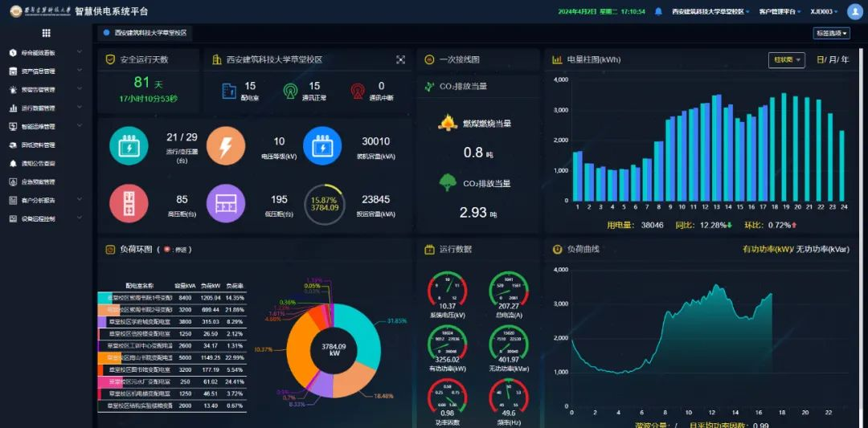
Task: Select the 西安建筑科技大学草堂校区 page tab
Action: pyautogui.click(x=149, y=33)
